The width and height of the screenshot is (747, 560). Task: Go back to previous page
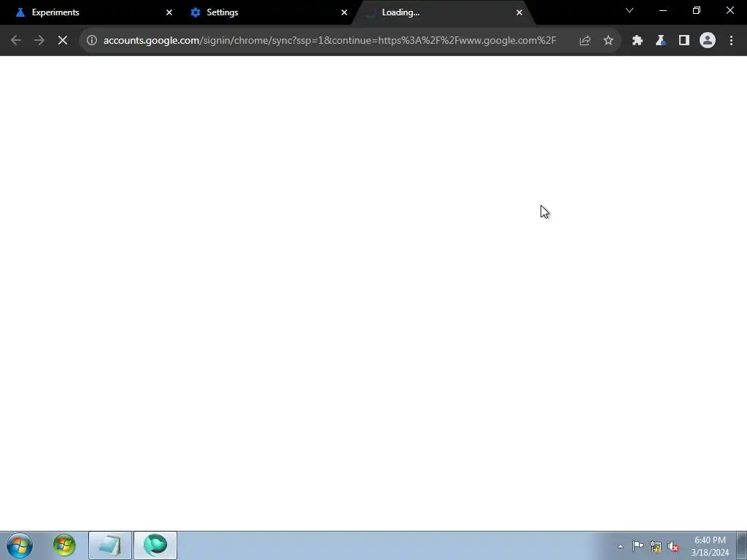pyautogui.click(x=16, y=41)
